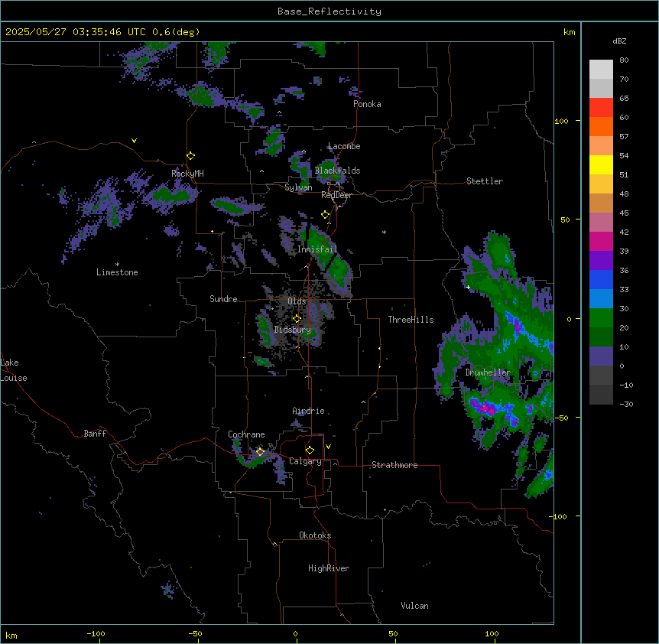Click the yellow V marker northwest of RockyMH
The height and width of the screenshot is (644, 659).
(134, 141)
